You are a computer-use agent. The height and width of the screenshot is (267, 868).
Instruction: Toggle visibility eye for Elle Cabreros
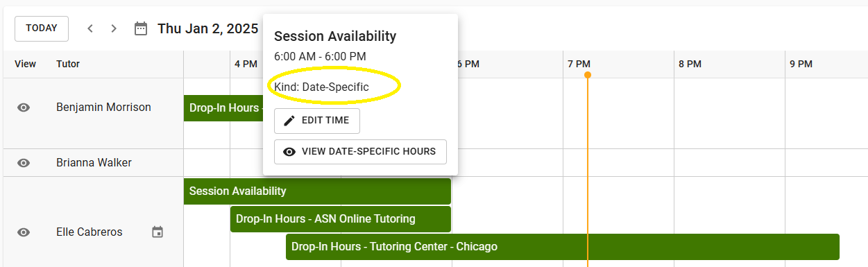coord(24,232)
